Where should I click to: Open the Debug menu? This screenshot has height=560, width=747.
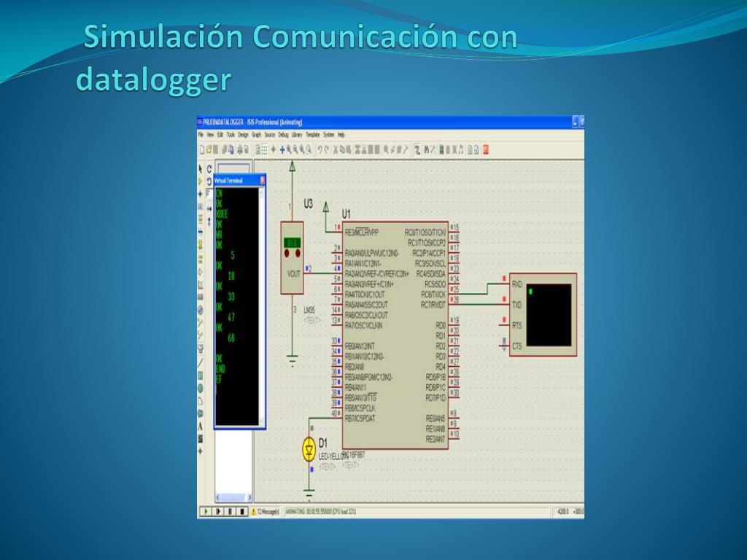point(284,135)
